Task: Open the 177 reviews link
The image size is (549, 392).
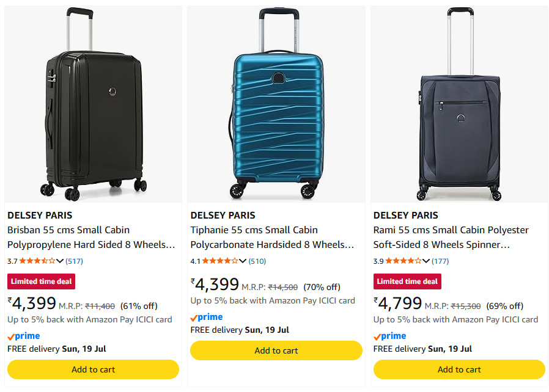Action: pos(440,261)
